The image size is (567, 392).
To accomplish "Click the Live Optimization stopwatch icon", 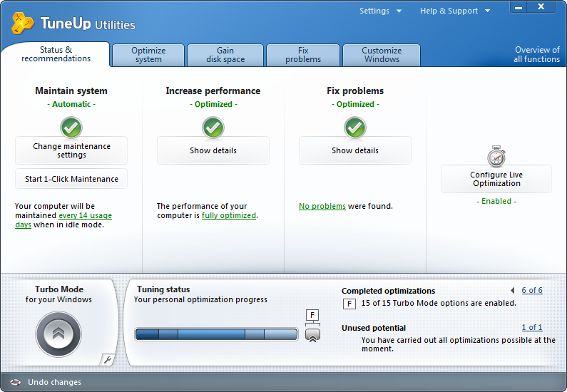I will point(496,156).
